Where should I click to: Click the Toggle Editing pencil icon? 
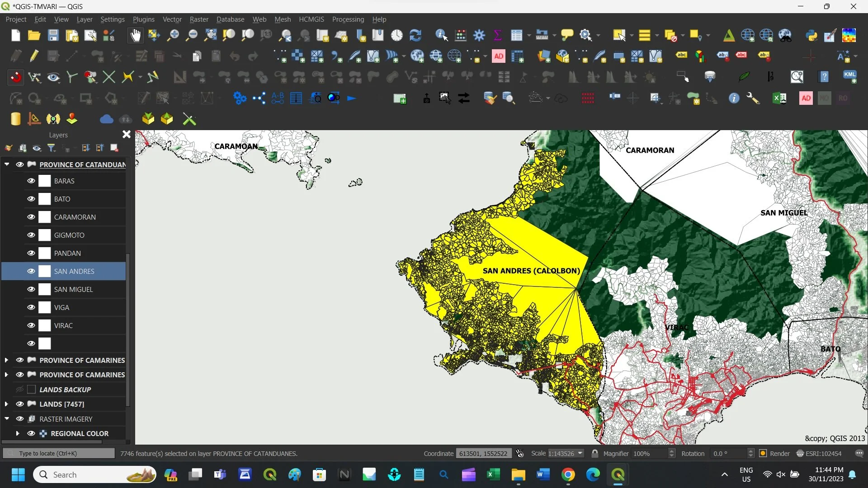tap(34, 56)
